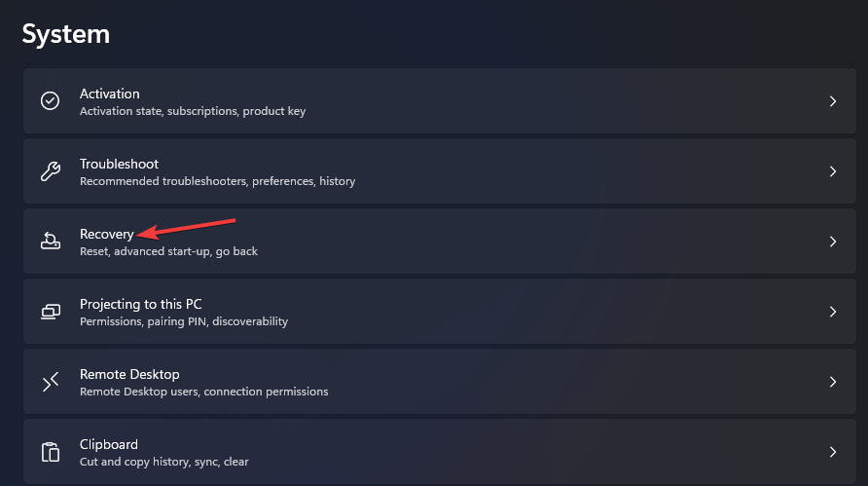Click the Recovery drive icon

pyautogui.click(x=51, y=242)
